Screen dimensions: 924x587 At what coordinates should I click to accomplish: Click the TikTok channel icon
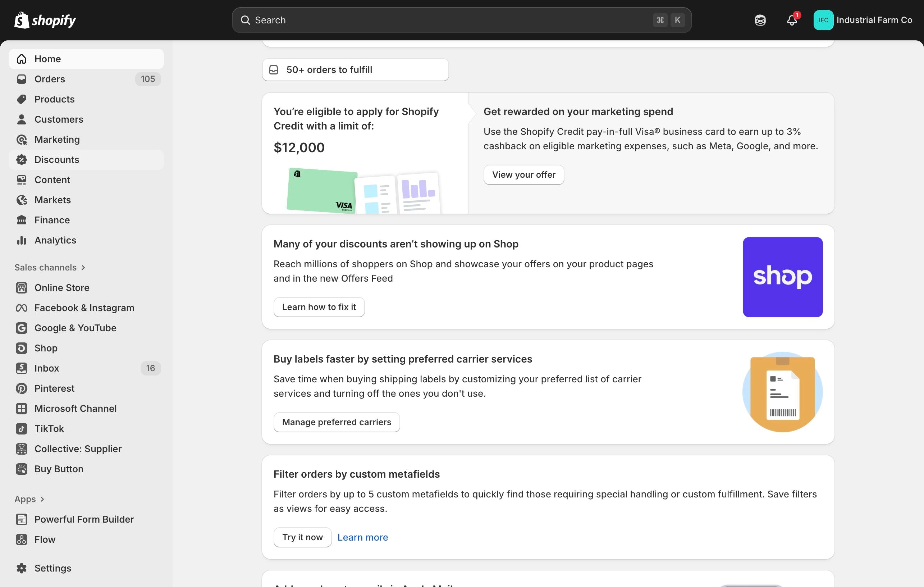[x=22, y=428]
